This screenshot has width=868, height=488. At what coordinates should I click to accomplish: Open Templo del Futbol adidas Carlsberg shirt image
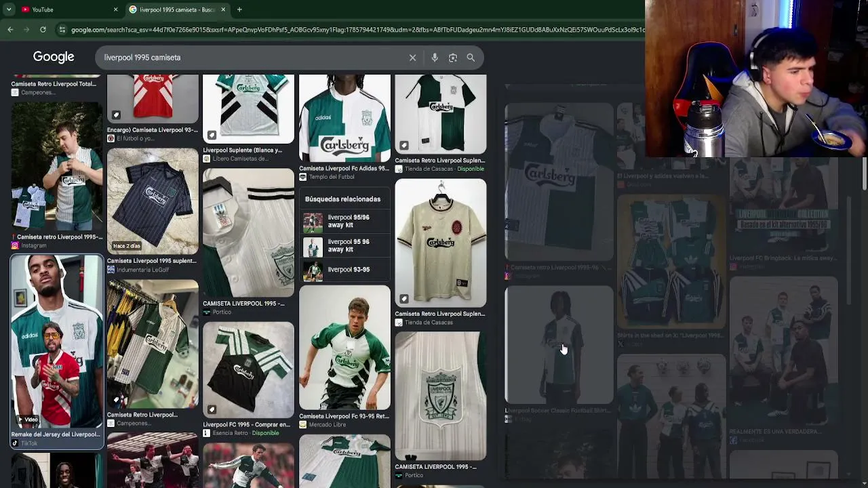tap(344, 119)
